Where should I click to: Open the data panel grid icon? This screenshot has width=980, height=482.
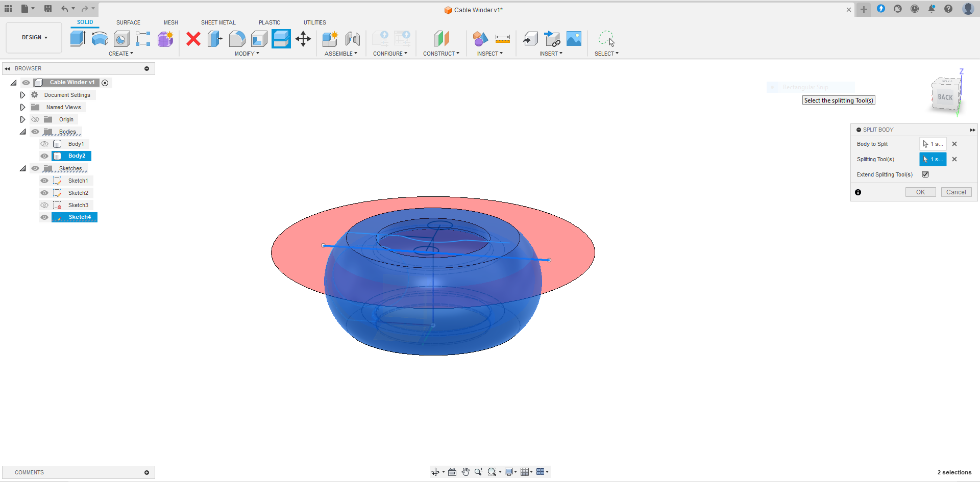tap(8, 9)
